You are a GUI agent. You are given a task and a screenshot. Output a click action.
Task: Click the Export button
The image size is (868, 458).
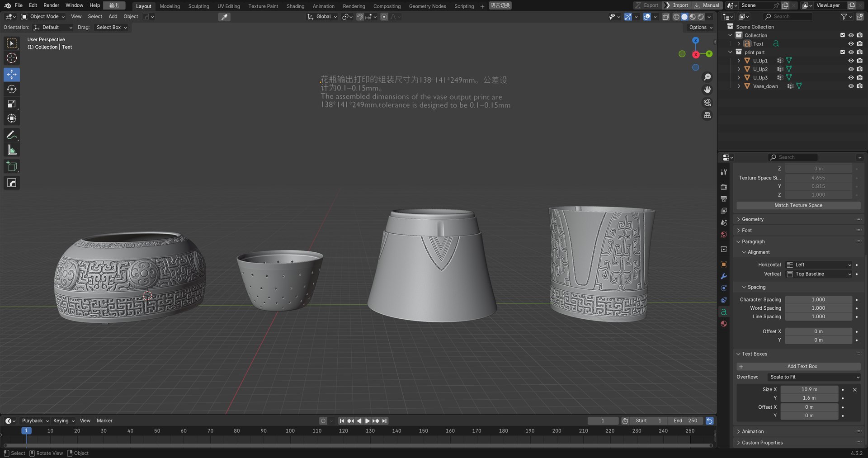point(647,5)
